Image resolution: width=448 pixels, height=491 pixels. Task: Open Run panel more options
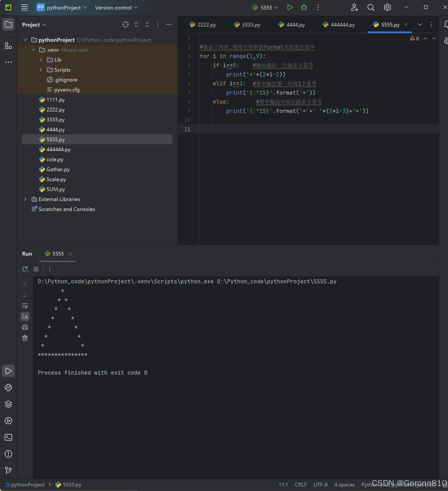tap(50, 269)
